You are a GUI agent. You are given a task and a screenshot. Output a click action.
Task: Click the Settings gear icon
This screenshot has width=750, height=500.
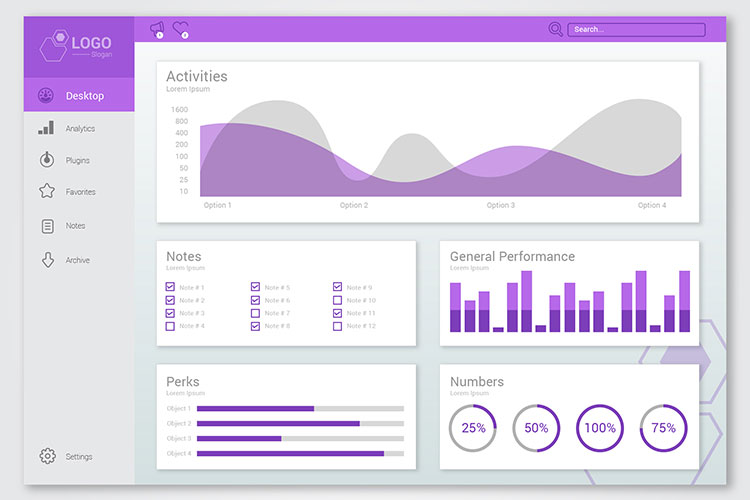47,456
